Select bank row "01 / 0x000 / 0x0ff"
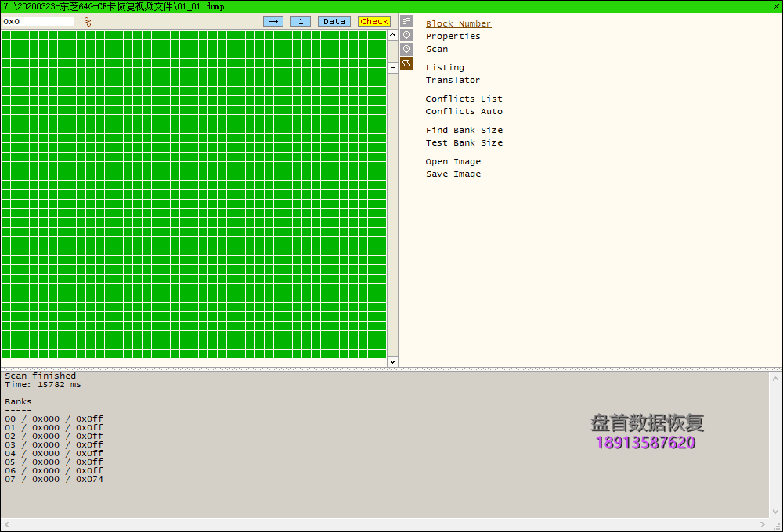 [54, 427]
